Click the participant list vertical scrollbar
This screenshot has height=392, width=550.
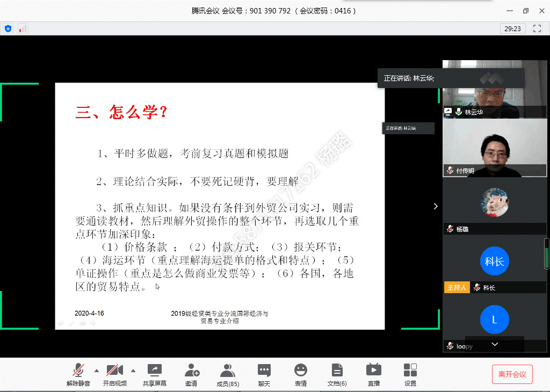click(547, 254)
